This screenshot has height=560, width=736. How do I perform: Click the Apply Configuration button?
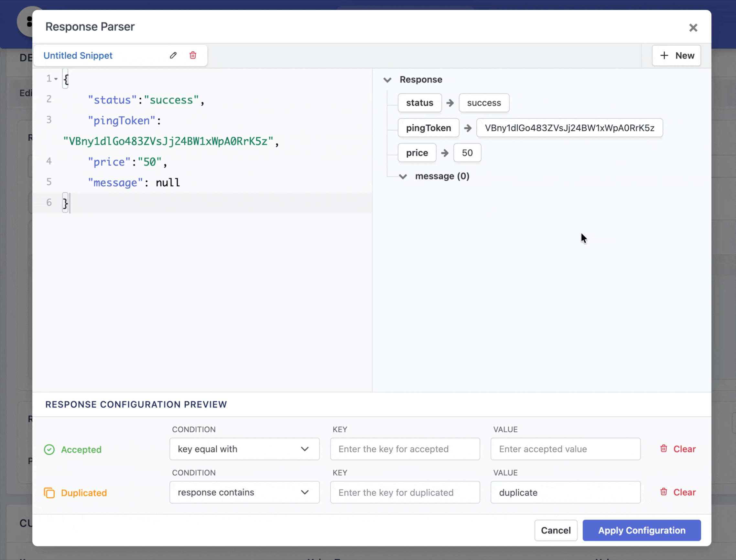coord(641,530)
